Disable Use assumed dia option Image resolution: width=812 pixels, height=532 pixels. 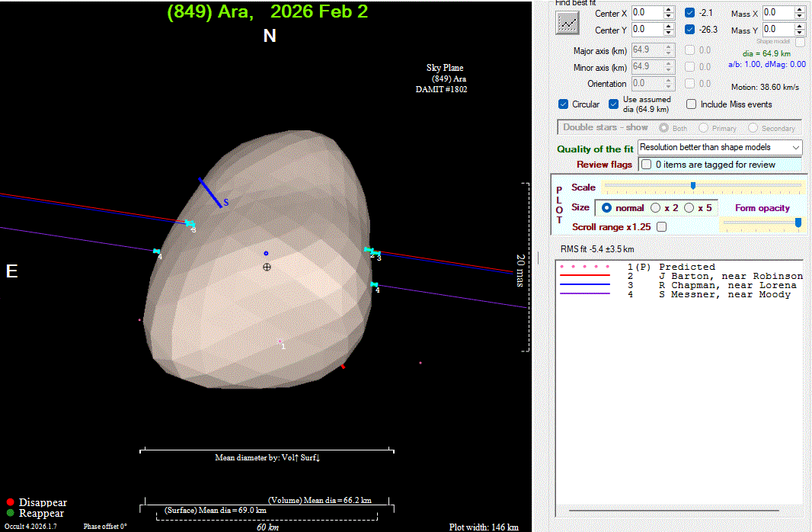(x=614, y=104)
